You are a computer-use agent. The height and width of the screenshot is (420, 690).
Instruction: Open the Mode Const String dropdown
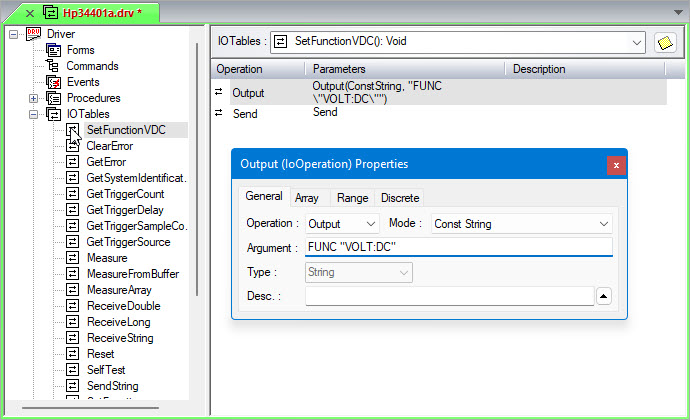520,224
